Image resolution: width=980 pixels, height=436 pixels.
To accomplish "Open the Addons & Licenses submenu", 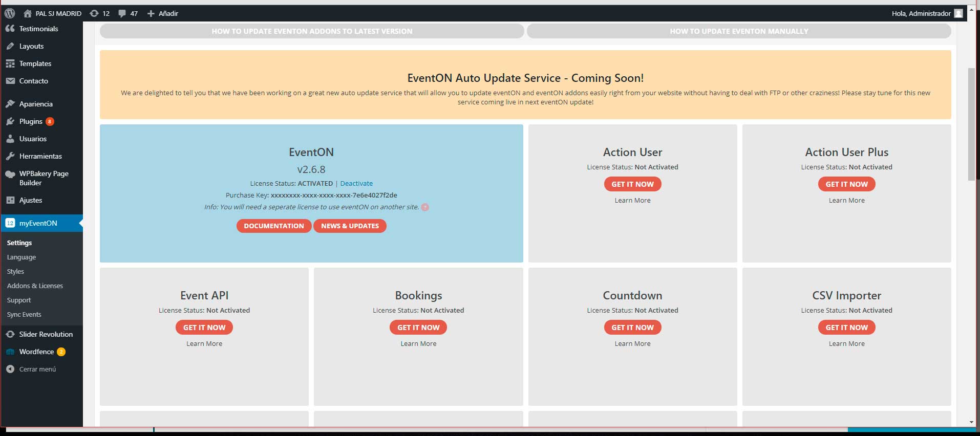I will [35, 286].
